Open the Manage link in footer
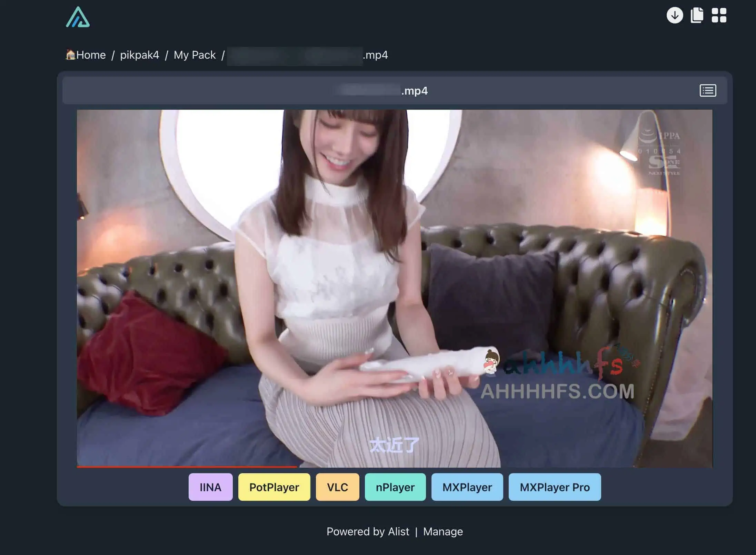The width and height of the screenshot is (756, 555). tap(443, 532)
